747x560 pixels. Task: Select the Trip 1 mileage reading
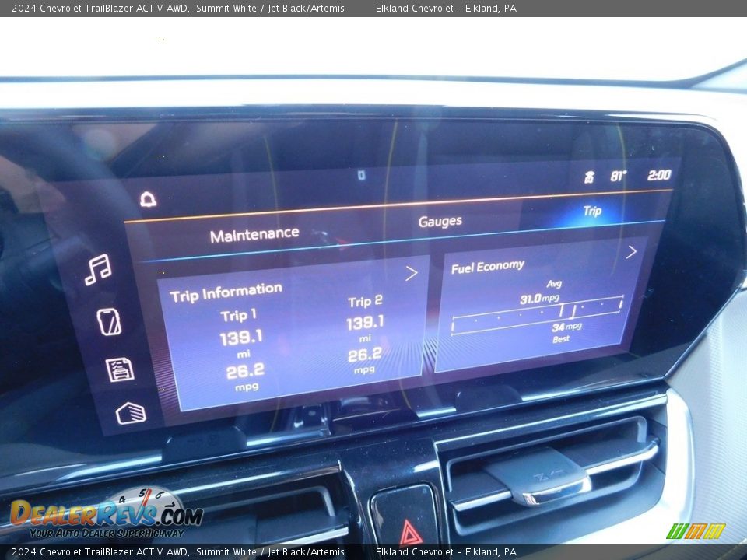240,338
